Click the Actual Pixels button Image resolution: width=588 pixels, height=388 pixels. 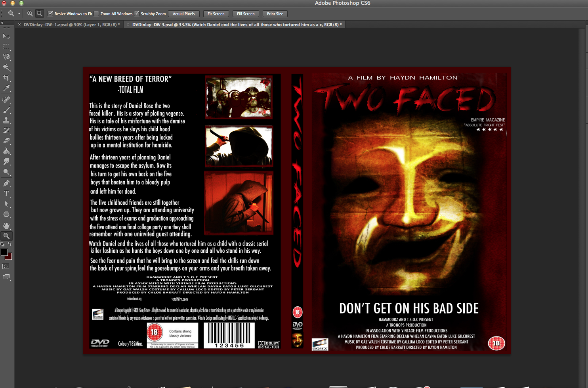click(183, 13)
